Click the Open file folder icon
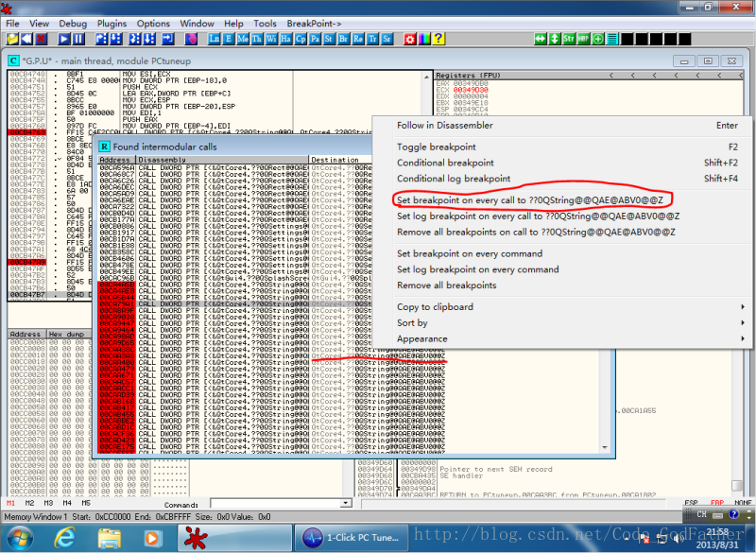This screenshot has width=756, height=553. [12, 39]
